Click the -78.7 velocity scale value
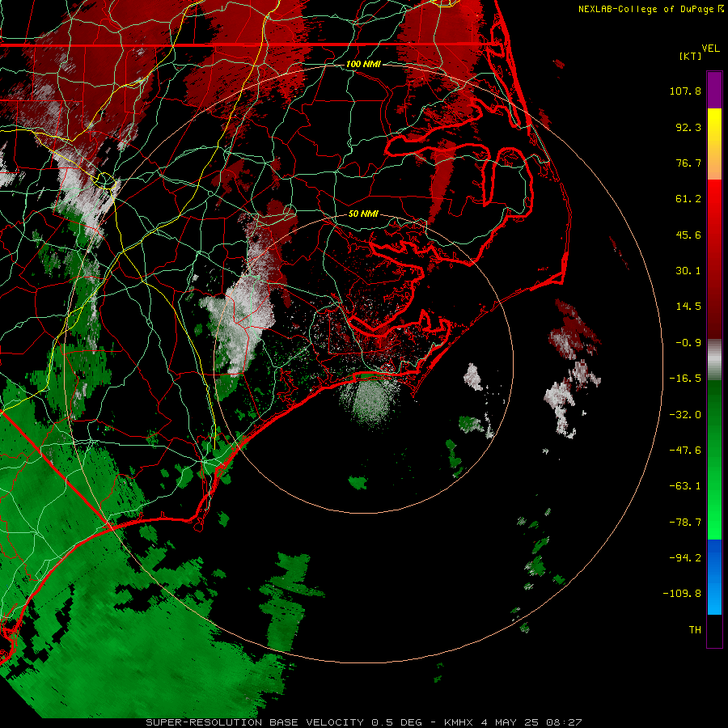 tap(685, 523)
